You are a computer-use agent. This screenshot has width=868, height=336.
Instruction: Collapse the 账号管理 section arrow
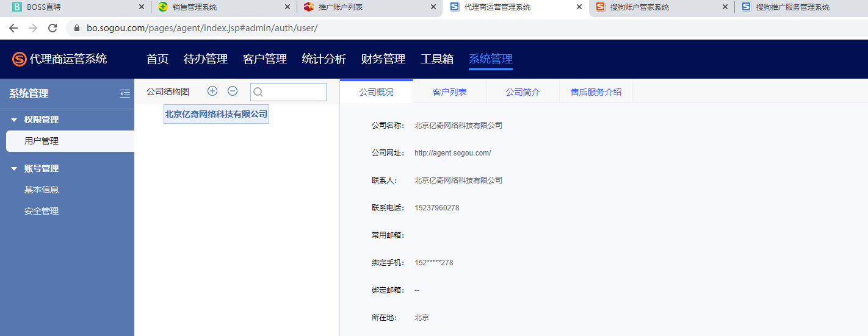14,169
